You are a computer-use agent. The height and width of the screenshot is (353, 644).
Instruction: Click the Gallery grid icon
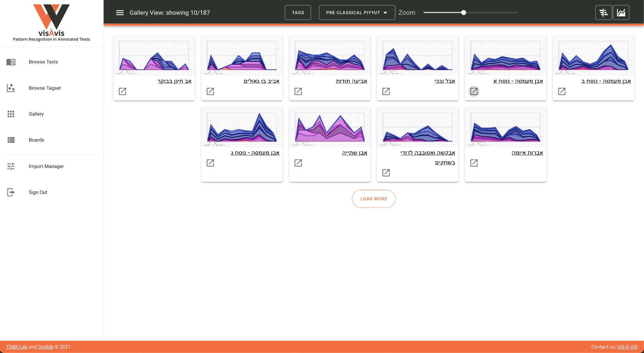click(11, 114)
